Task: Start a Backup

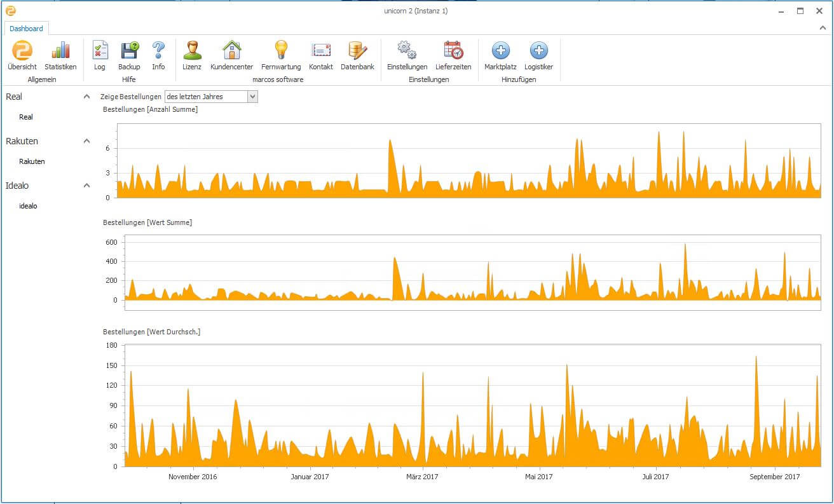Action: coord(129,54)
